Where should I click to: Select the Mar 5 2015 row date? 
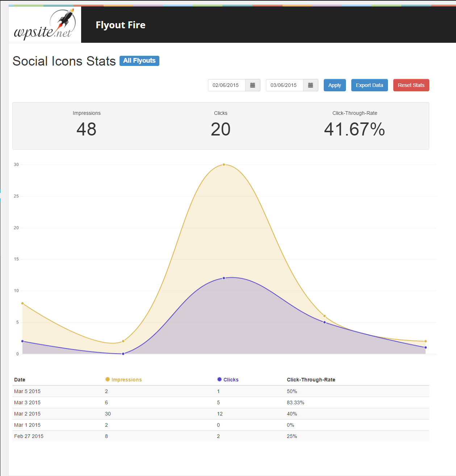27,391
